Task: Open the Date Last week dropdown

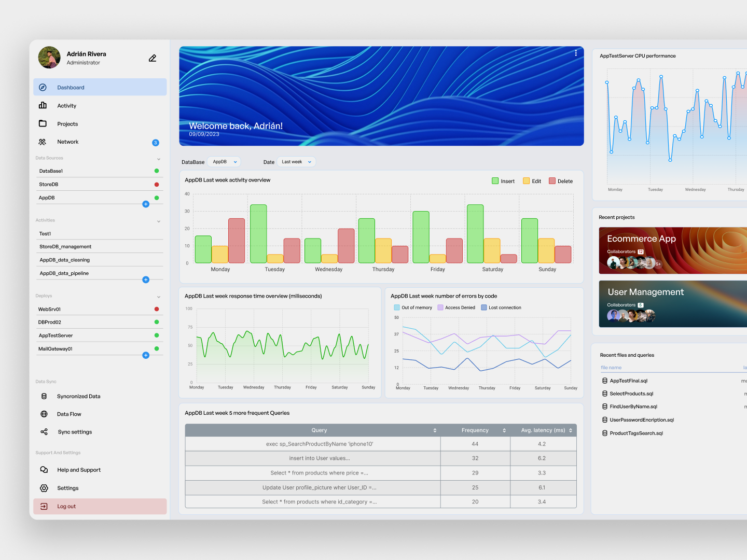Action: pos(296,161)
